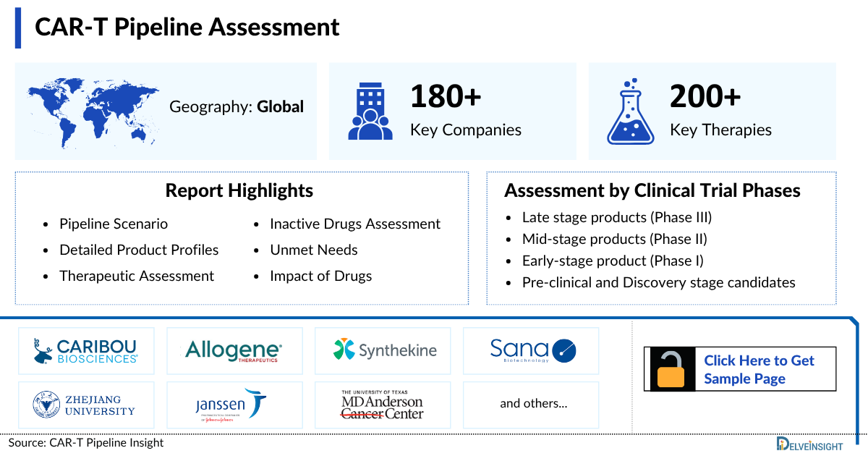
Task: Click the "Inactive Drugs Assessment" bullet
Action: point(355,224)
